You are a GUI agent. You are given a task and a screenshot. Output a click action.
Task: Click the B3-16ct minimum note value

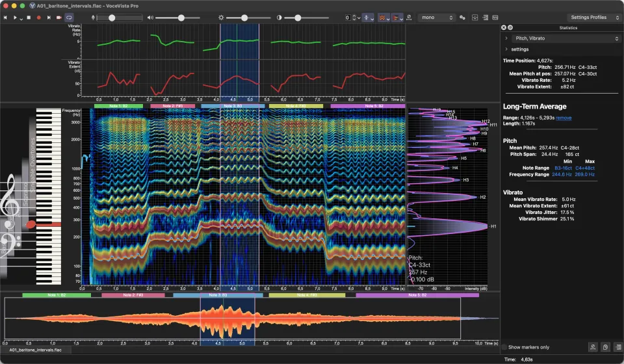click(563, 168)
